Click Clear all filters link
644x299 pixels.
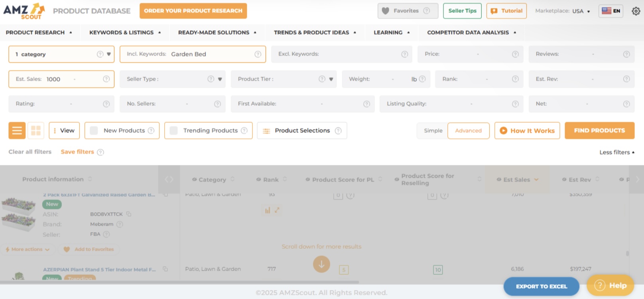click(30, 152)
